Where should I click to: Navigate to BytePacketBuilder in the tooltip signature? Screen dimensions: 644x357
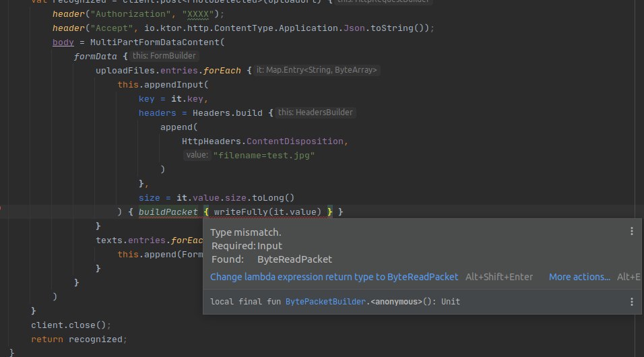tap(325, 302)
